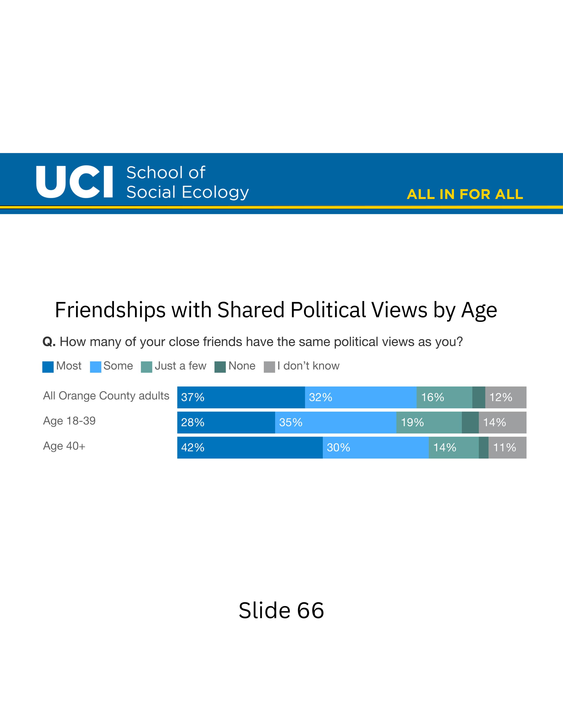Select the Just a few legend swatch

(x=146, y=367)
